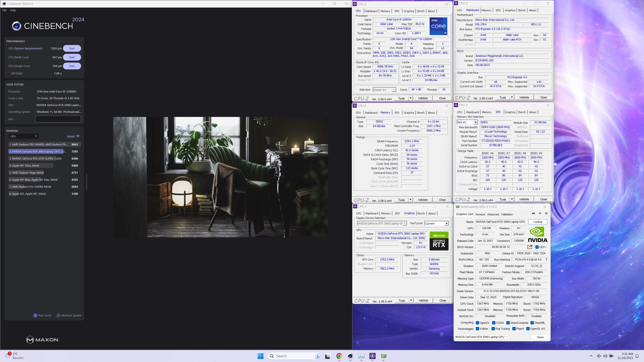644x362 pixels.
Task: Open the Socket #1 selection dropdown
Action: click(384, 90)
